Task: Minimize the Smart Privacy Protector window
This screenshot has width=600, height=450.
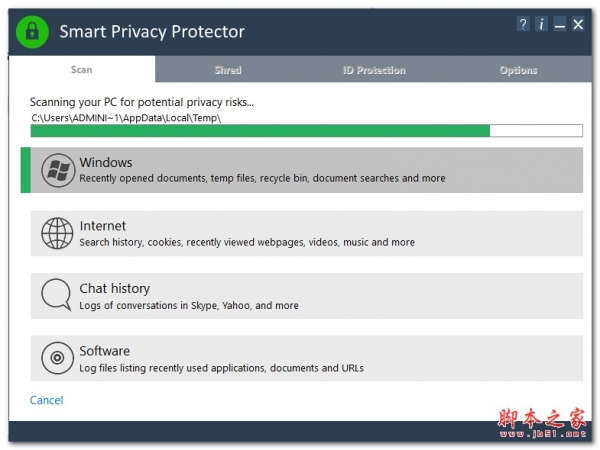Action: [559, 24]
